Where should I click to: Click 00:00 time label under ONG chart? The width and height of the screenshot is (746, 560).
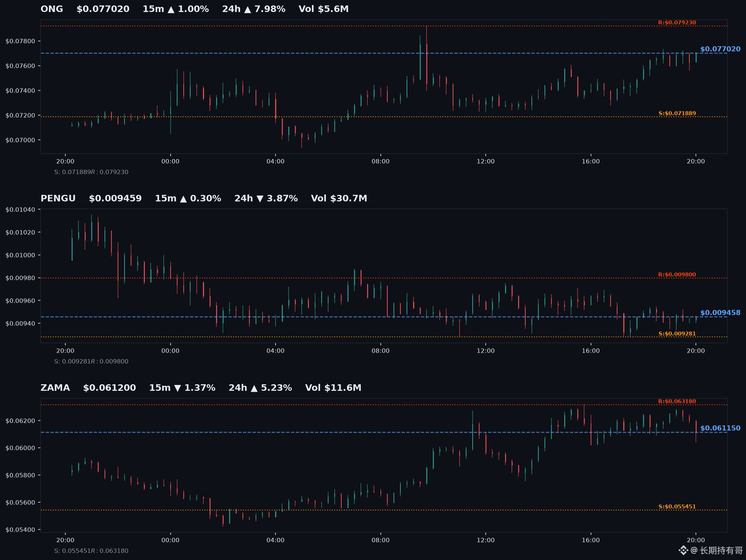(x=170, y=161)
